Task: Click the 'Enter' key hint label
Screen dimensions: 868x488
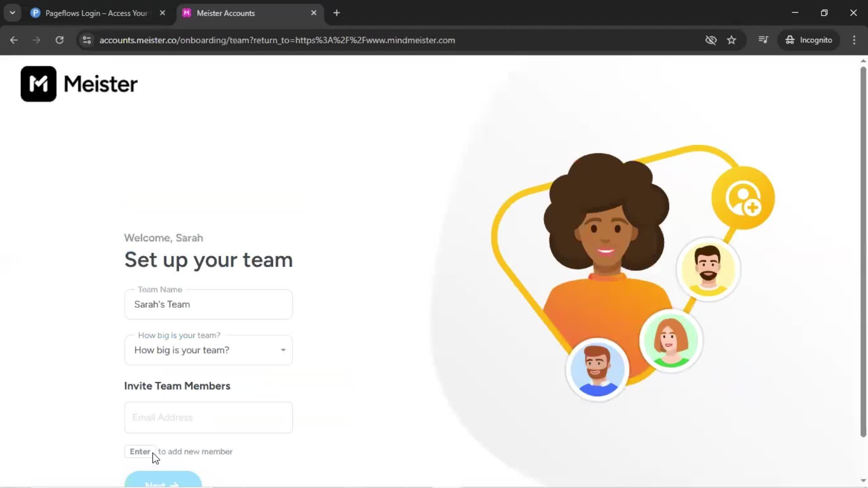Action: coord(140,451)
